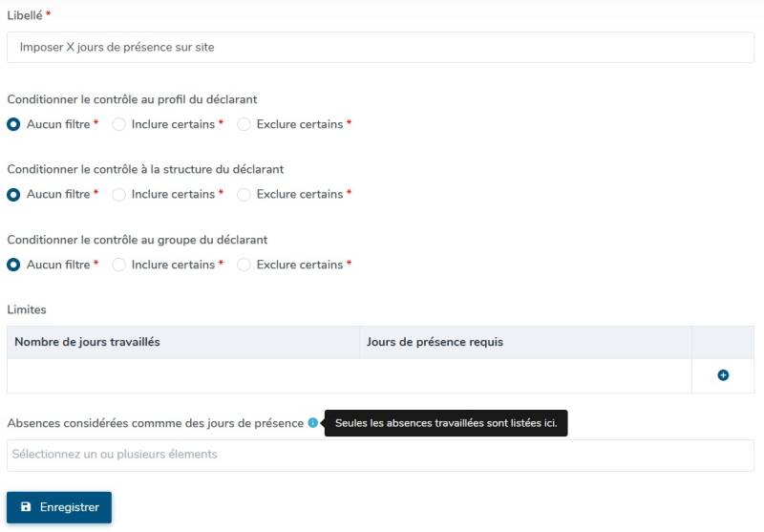This screenshot has width=764, height=532.
Task: Click the floppy disk icon on Enregistrer
Action: (x=26, y=507)
